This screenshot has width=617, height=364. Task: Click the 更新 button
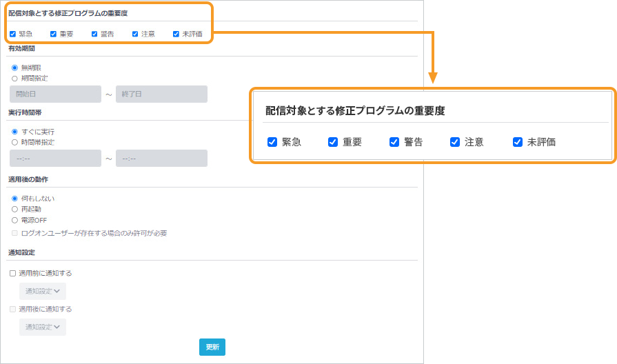[212, 347]
